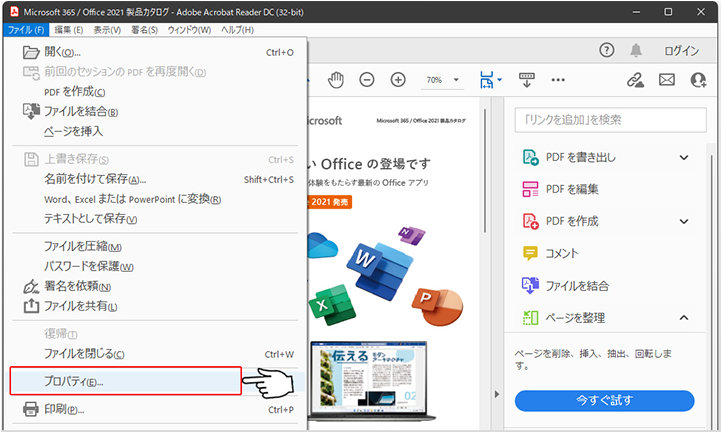Click the add-user share icon
This screenshot has height=432, width=721.
(698, 80)
